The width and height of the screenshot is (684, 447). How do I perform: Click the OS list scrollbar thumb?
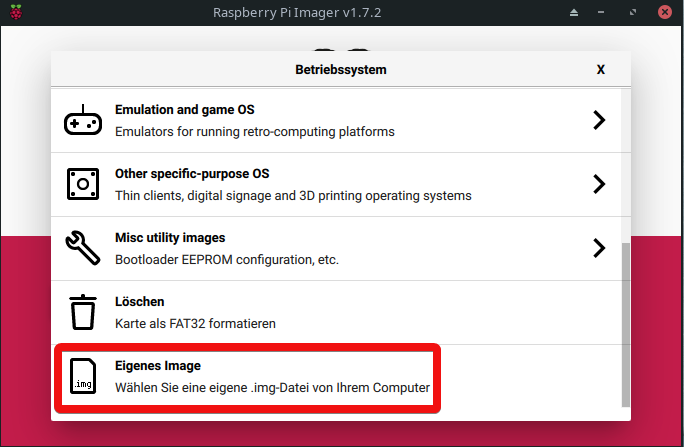pyautogui.click(x=626, y=325)
